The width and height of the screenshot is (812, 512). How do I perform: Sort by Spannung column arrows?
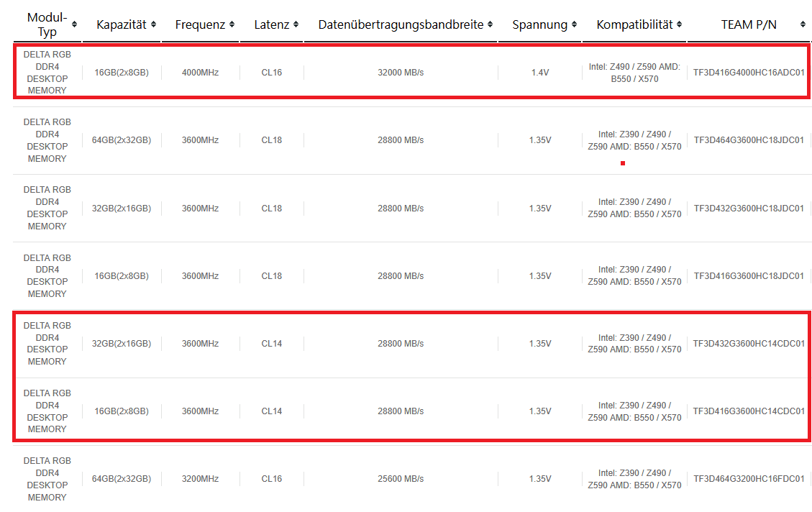tap(575, 24)
